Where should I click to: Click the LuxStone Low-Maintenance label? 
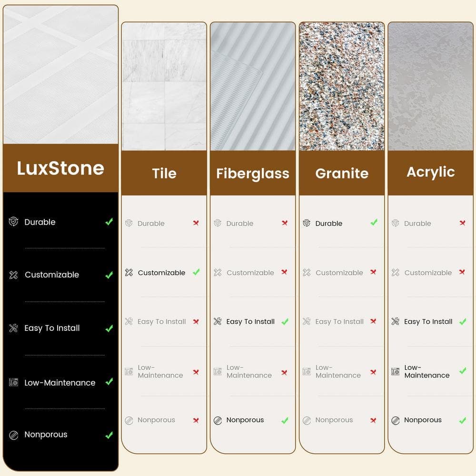point(60,383)
